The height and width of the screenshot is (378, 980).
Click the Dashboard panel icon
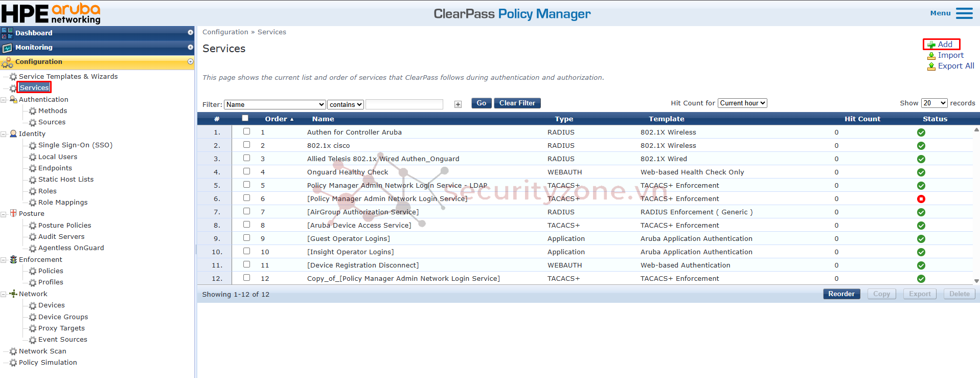click(x=7, y=33)
